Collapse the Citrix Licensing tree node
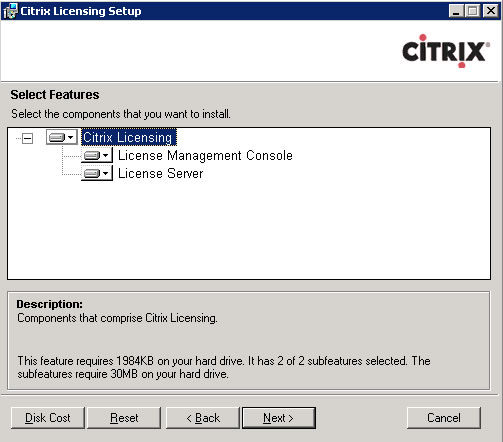The image size is (503, 442). [x=27, y=138]
